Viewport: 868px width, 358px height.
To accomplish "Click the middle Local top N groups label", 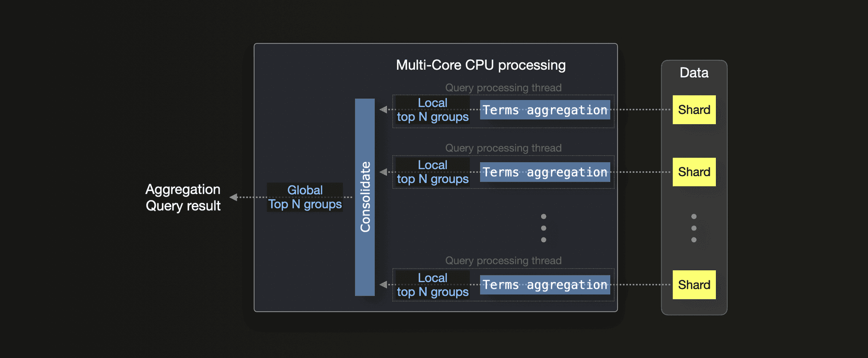I will [x=432, y=172].
